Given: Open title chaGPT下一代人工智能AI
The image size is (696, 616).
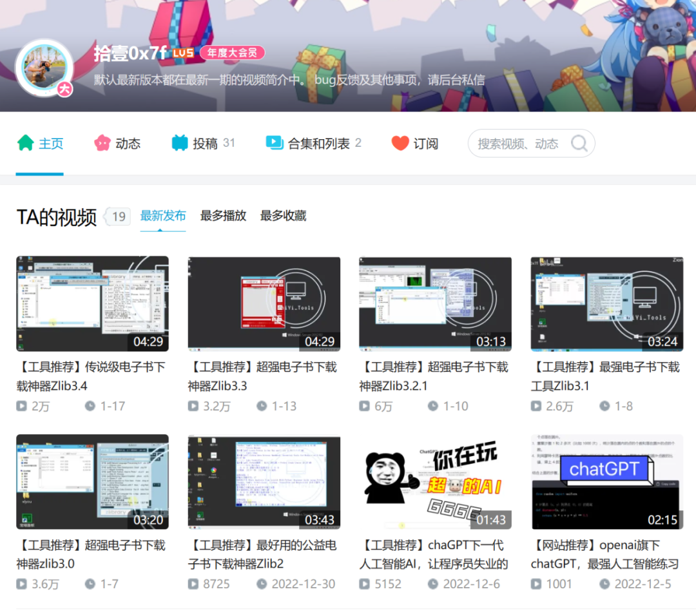Looking at the screenshot, I should [434, 554].
